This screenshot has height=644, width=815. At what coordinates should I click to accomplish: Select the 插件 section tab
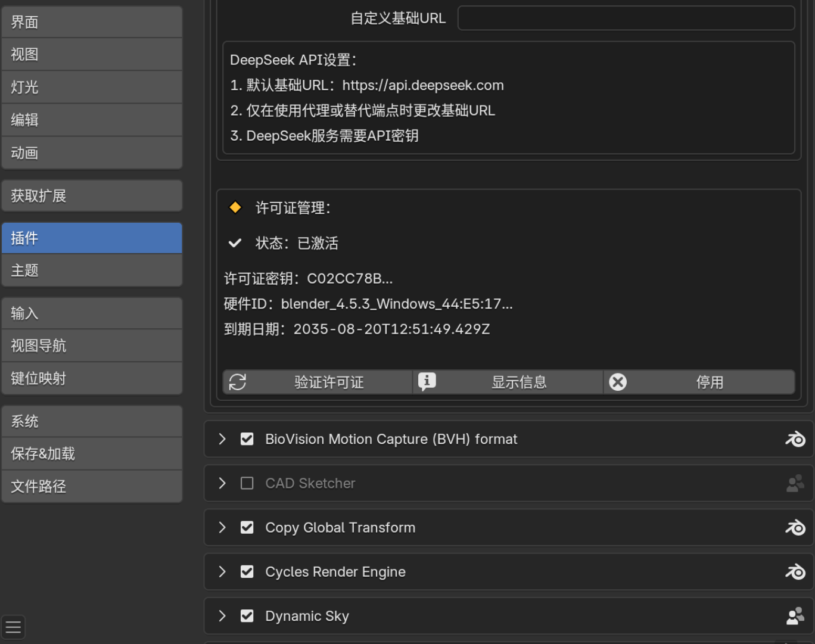tap(92, 238)
